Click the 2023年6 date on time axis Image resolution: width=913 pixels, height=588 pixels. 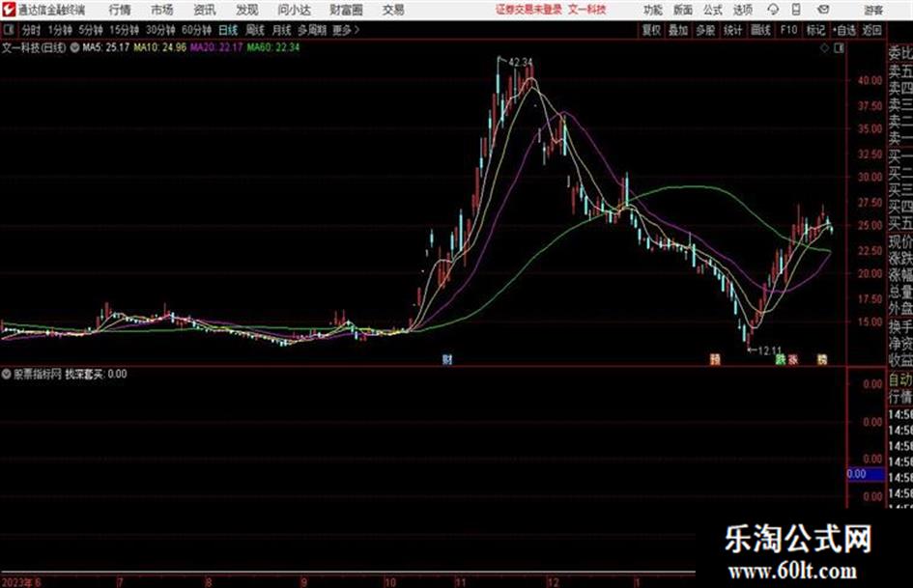coord(21,582)
